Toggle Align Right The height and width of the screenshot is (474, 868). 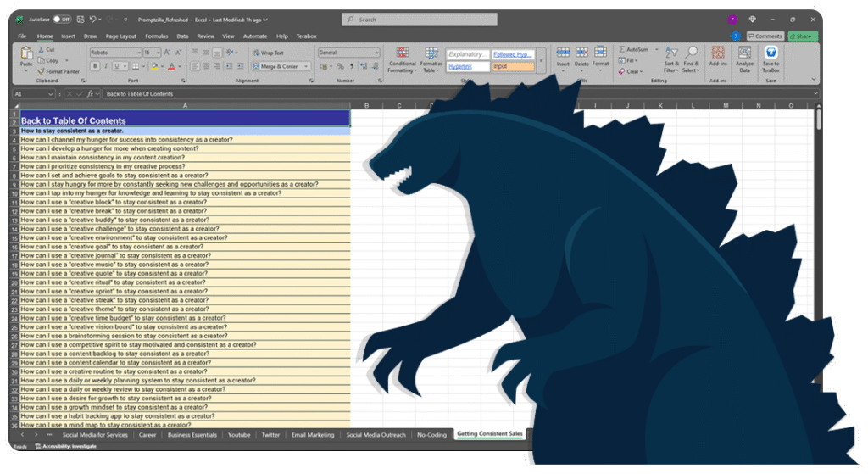pos(217,66)
